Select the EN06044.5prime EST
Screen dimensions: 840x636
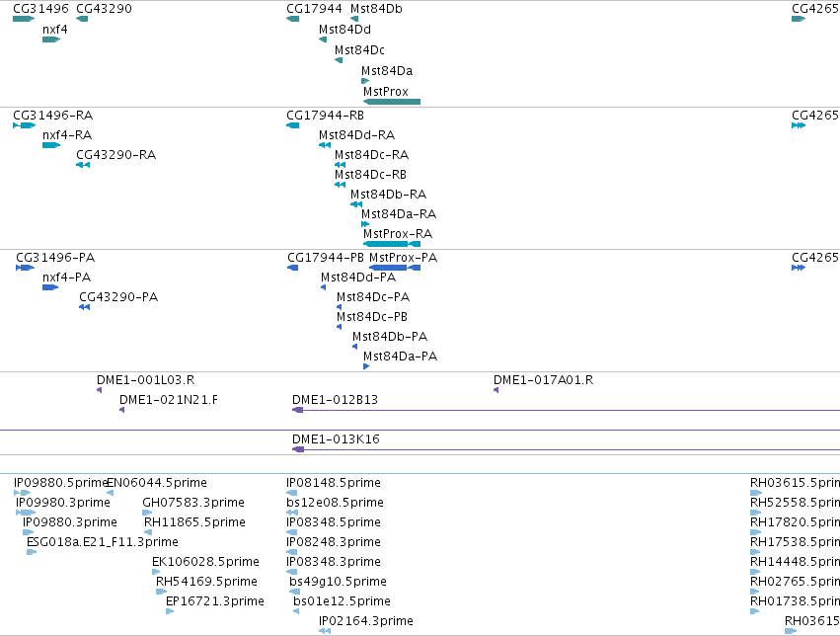110,493
